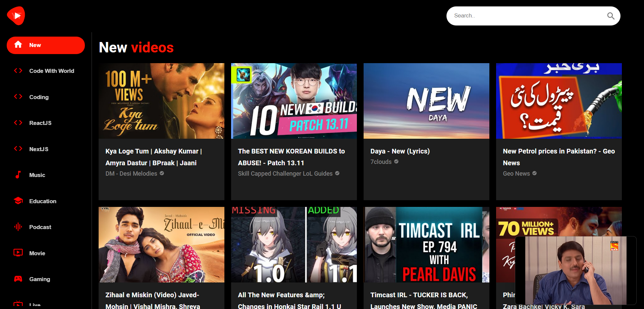Image resolution: width=644 pixels, height=309 pixels.
Task: Open Daya New lyrics thumbnail
Action: coord(426,101)
